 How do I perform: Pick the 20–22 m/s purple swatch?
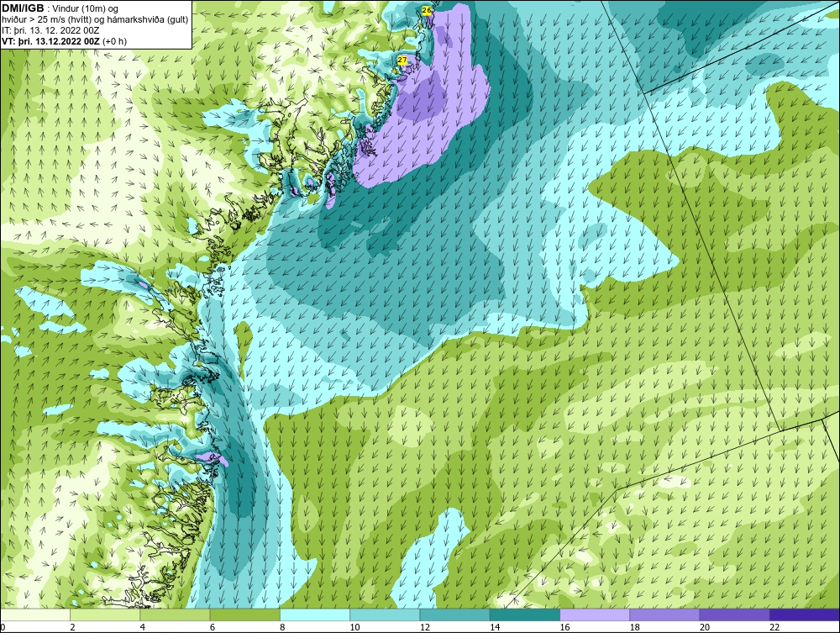(x=735, y=615)
